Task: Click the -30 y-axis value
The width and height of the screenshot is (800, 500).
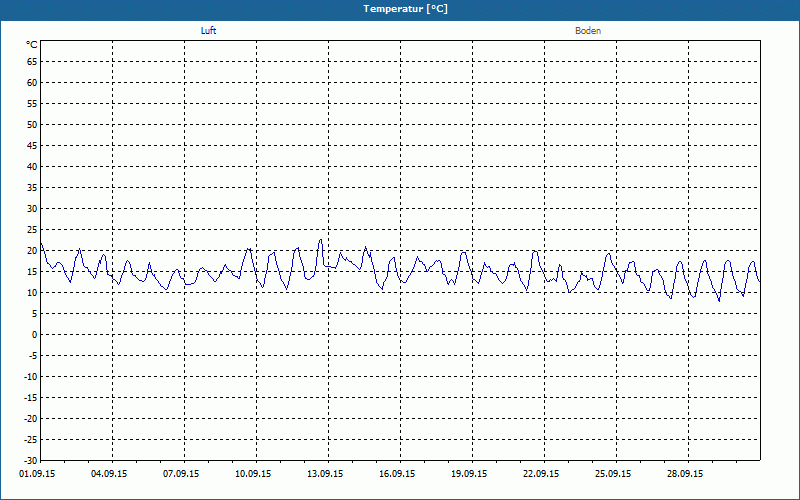Action: tap(31, 460)
